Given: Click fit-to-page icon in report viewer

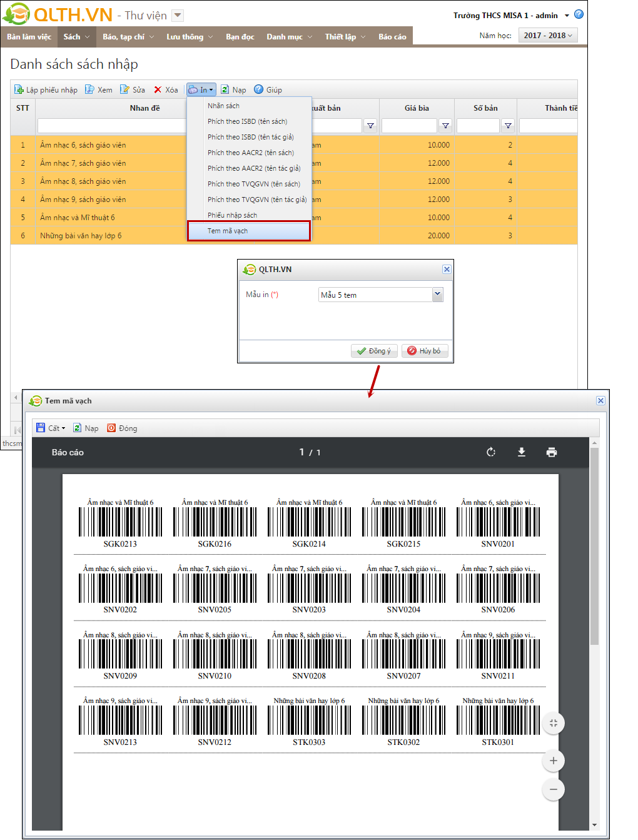Looking at the screenshot, I should coord(553,723).
